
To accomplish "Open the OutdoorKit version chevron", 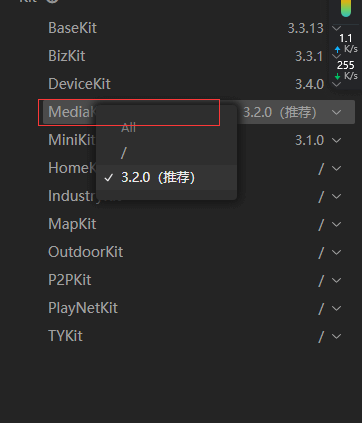I will 337,252.
